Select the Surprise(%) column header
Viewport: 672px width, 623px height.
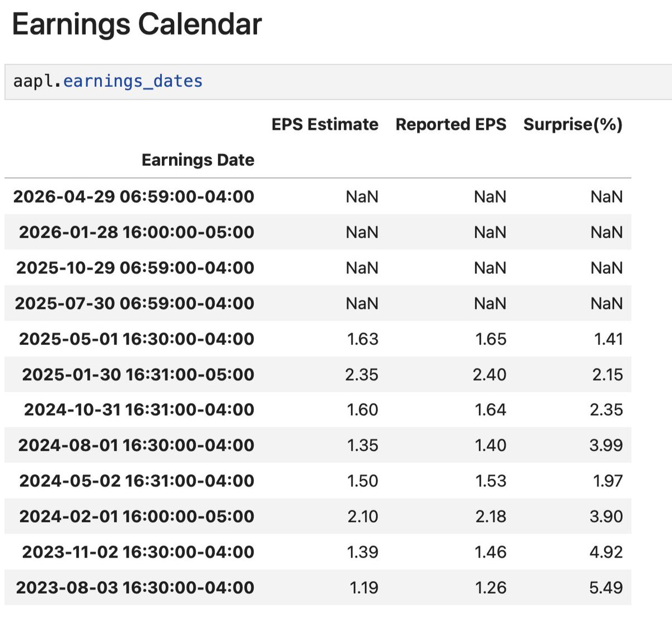pyautogui.click(x=573, y=124)
